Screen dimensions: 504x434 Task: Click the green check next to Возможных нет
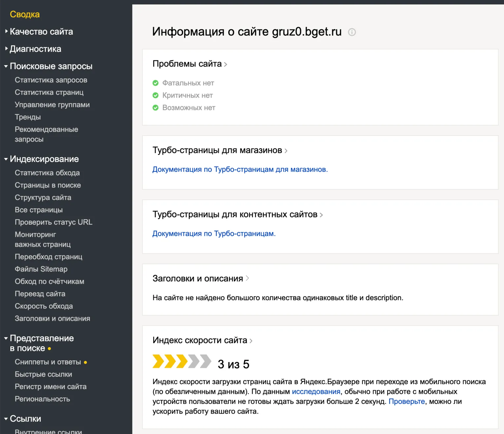[156, 108]
